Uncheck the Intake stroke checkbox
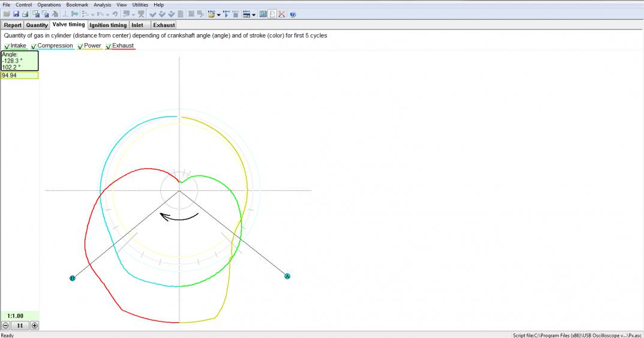This screenshot has height=338, width=644. tap(7, 46)
